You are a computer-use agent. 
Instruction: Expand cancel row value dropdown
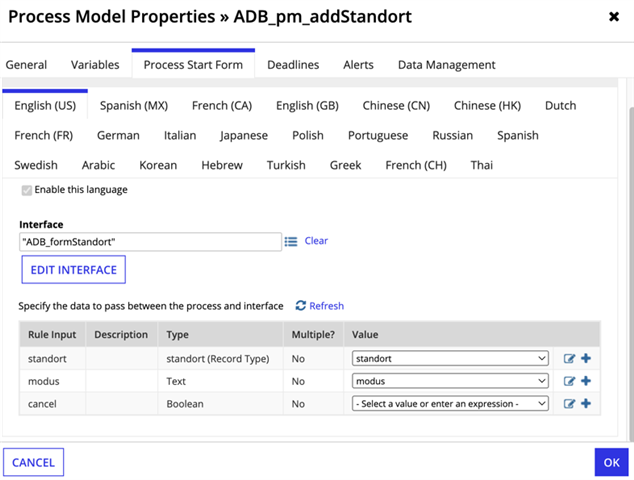[450, 404]
